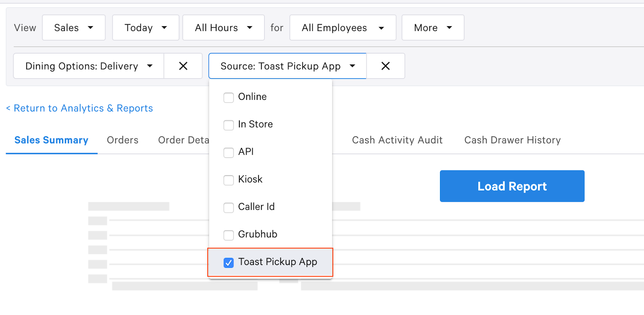The image size is (644, 315).
Task: Select the Kiosk source checkbox
Action: 229,180
